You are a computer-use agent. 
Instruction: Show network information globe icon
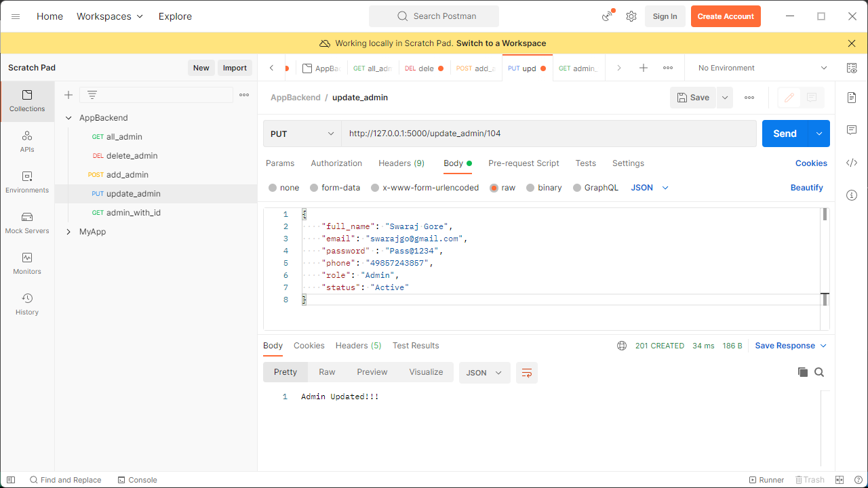point(622,346)
